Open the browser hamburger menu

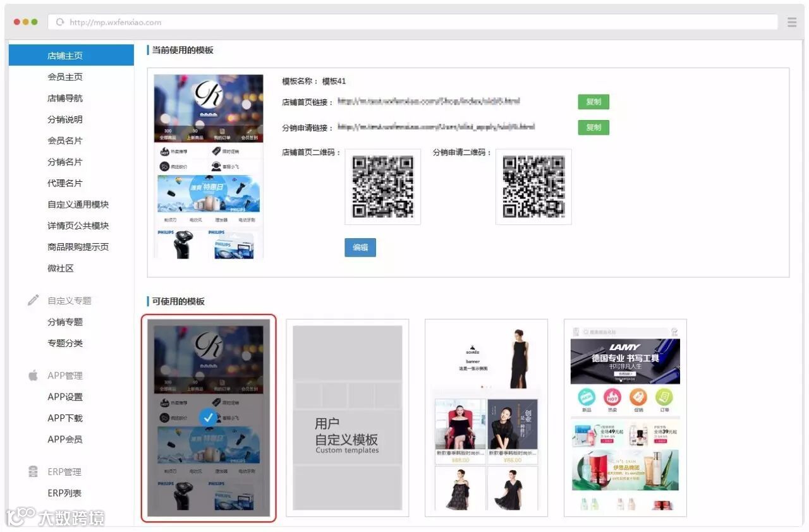click(792, 22)
